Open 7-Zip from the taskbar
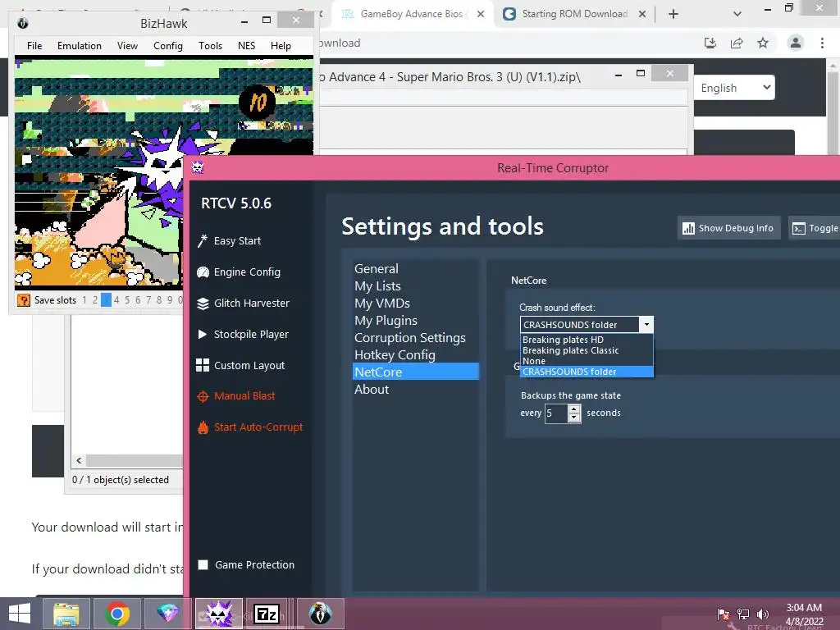The width and height of the screenshot is (840, 630). pos(267,614)
